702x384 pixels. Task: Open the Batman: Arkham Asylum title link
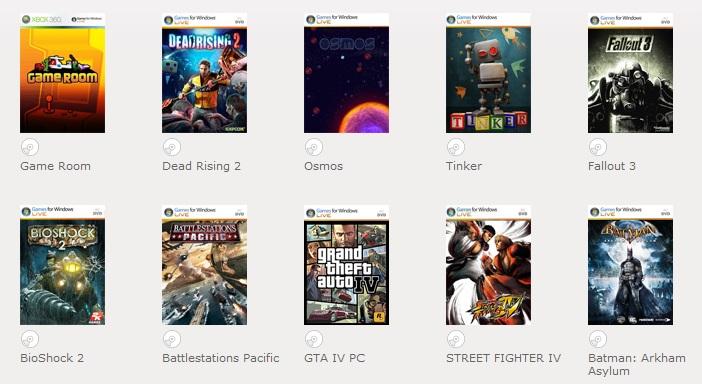(x=637, y=364)
